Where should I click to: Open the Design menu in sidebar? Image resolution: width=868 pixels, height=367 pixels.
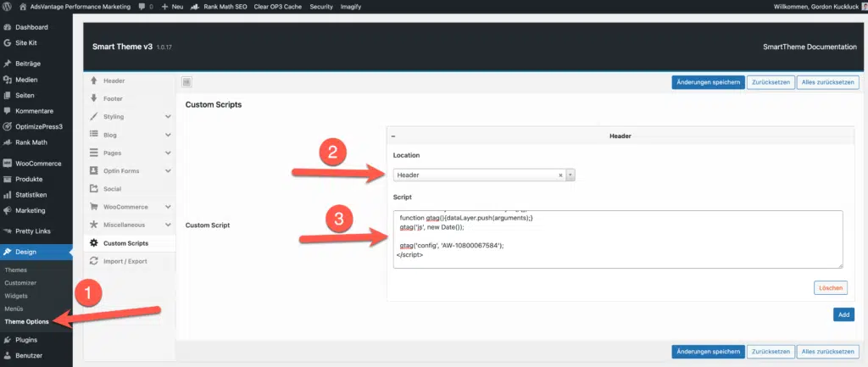point(36,252)
